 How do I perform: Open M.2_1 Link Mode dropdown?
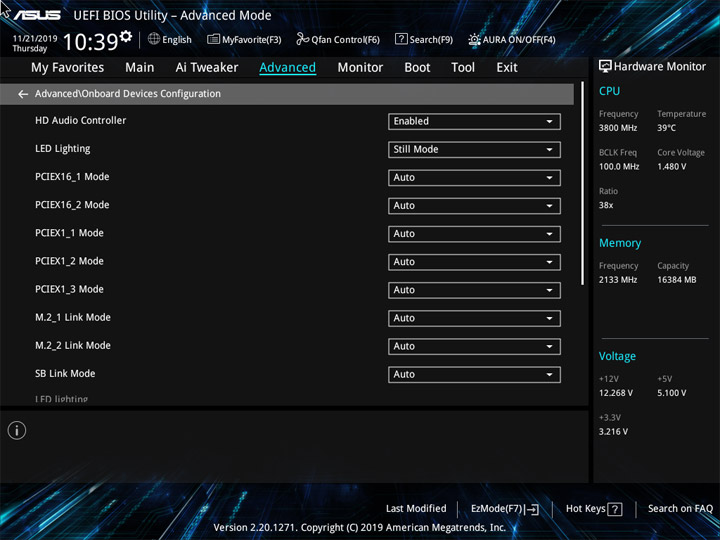pos(474,318)
